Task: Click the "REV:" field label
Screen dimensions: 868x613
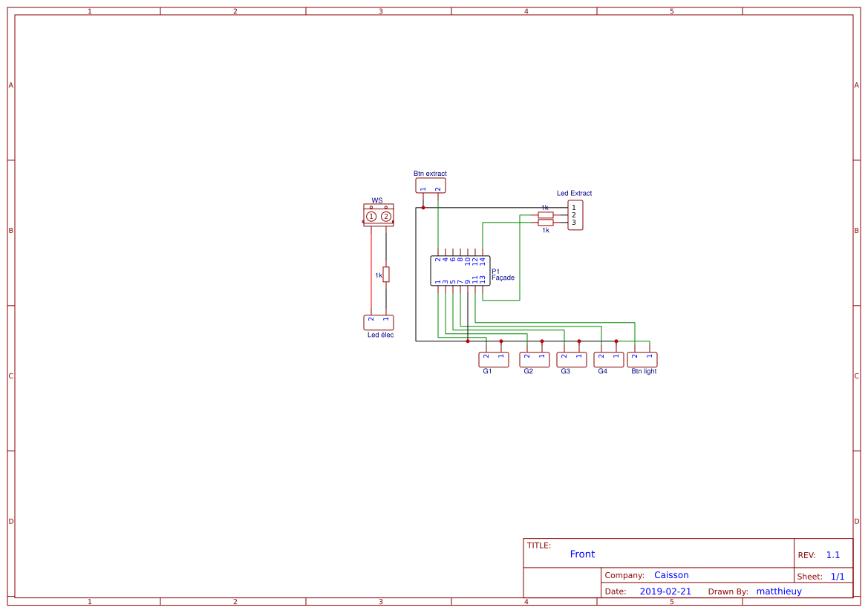Action: (x=806, y=555)
